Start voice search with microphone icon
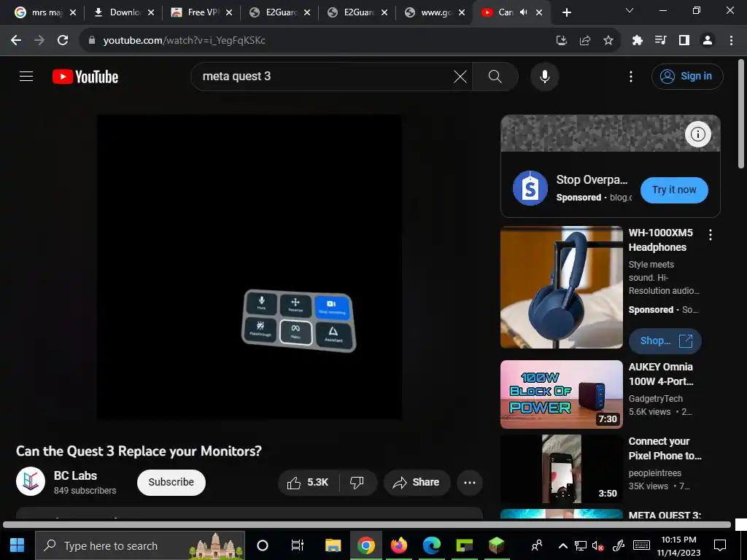Image resolution: width=747 pixels, height=560 pixels. (x=544, y=77)
